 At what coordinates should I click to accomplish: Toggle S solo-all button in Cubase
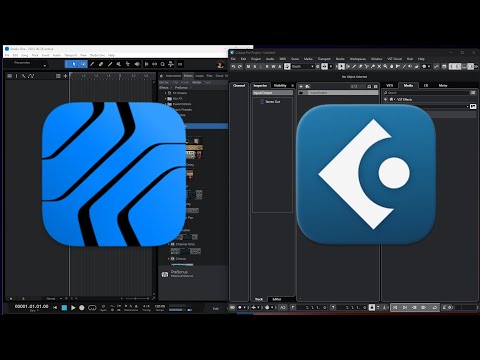coord(255,67)
